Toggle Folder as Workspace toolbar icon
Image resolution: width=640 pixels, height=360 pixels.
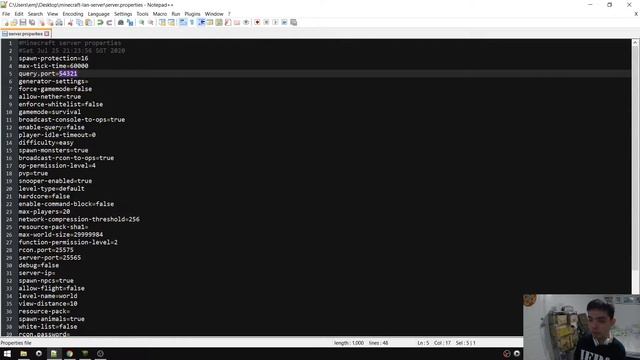coord(237,22)
